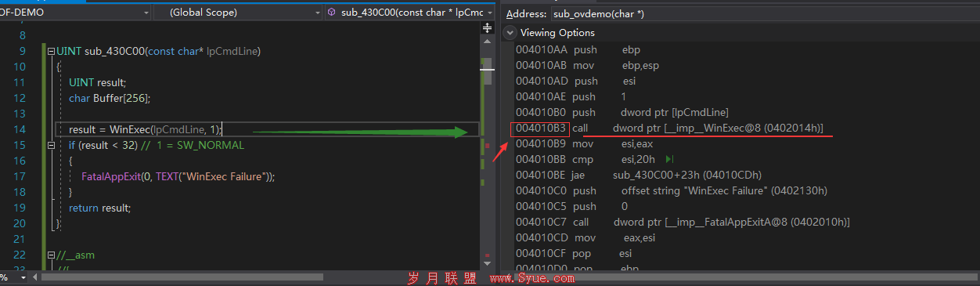Click the Address input field showing sub_ovdemo
Viewport: 980px width, 286px height.
click(x=763, y=14)
